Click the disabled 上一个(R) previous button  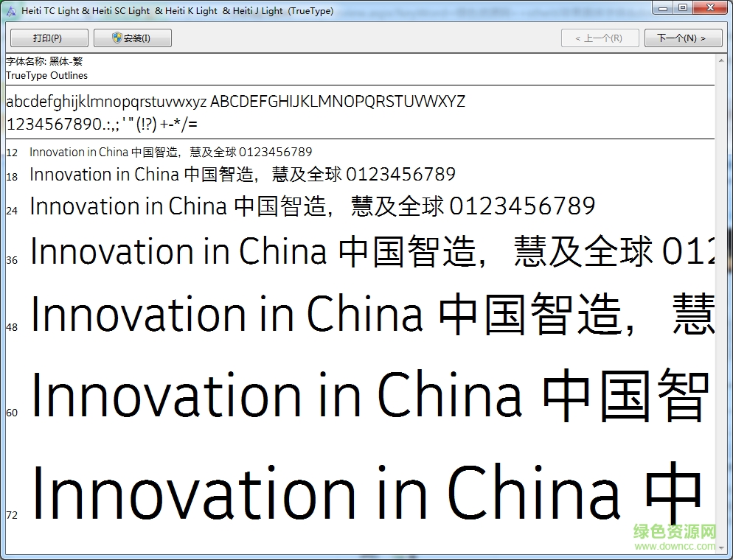(600, 38)
